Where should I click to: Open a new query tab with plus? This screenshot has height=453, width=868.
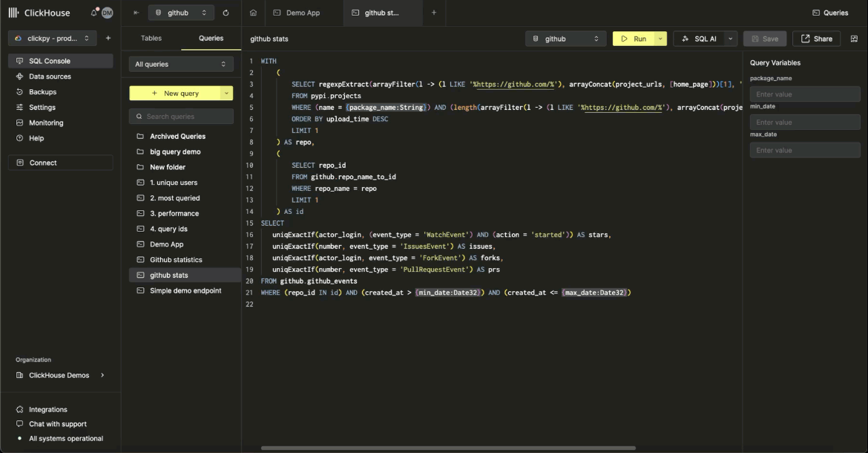434,13
